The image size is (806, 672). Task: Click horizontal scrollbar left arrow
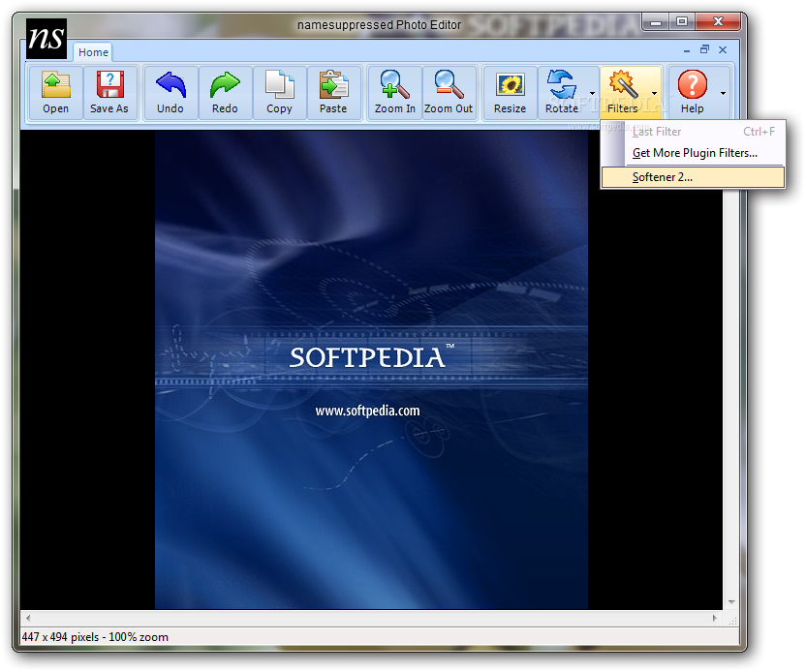tap(28, 618)
